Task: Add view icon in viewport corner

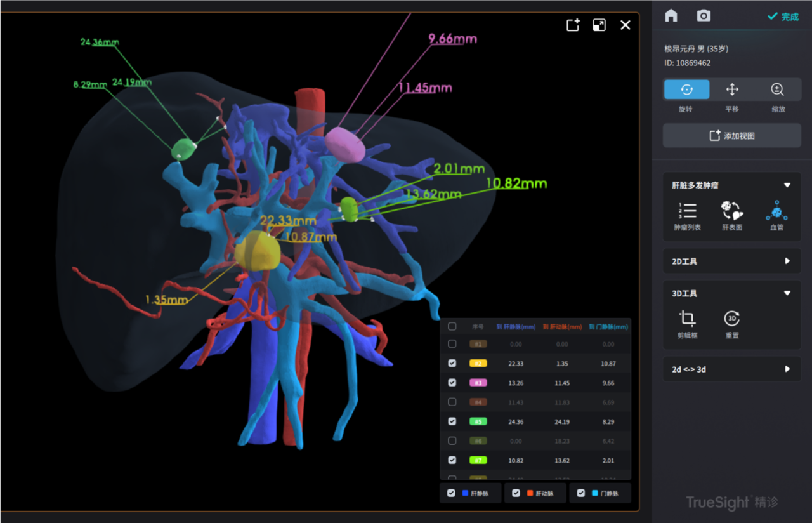Action: (x=573, y=25)
